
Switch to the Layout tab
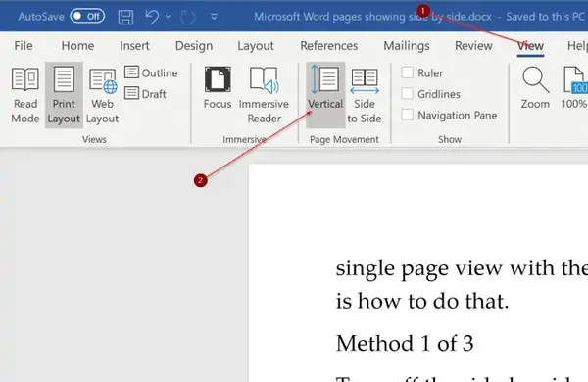(256, 46)
